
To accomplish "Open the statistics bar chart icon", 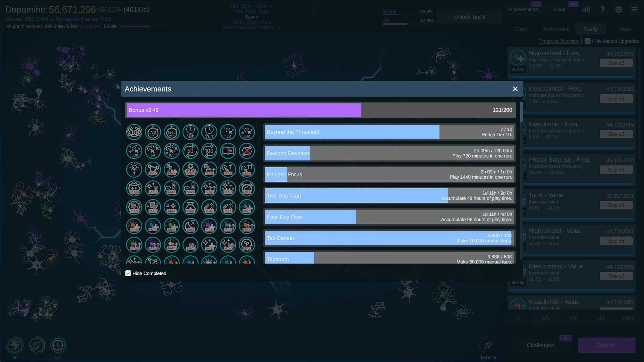I will pos(586,9).
